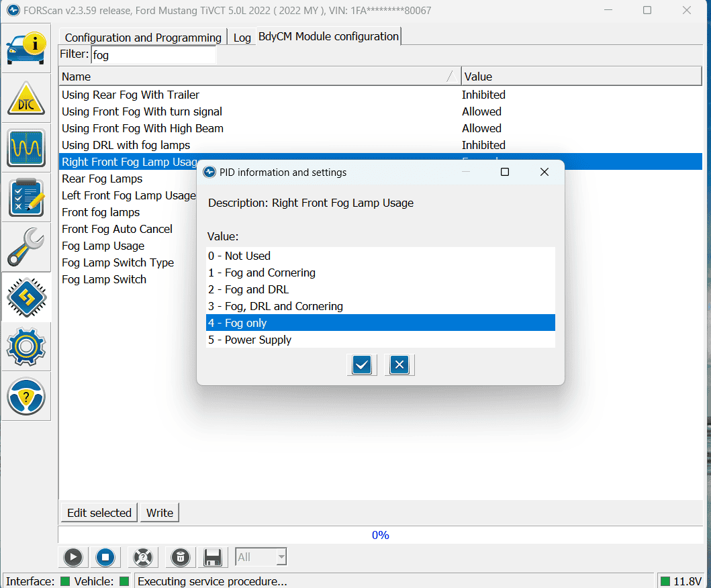
Task: Switch to Configuration and Programming tab
Action: 143,38
